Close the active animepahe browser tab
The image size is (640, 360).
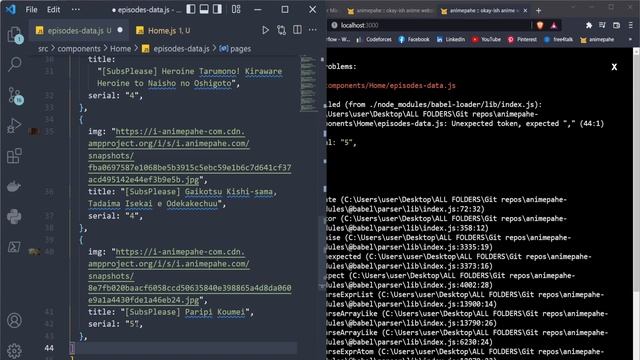pyautogui.click(x=525, y=11)
